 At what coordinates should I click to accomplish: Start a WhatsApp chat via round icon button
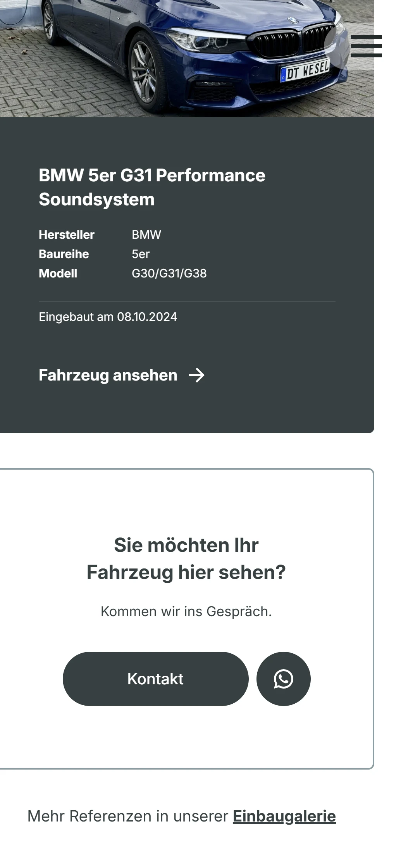click(284, 679)
